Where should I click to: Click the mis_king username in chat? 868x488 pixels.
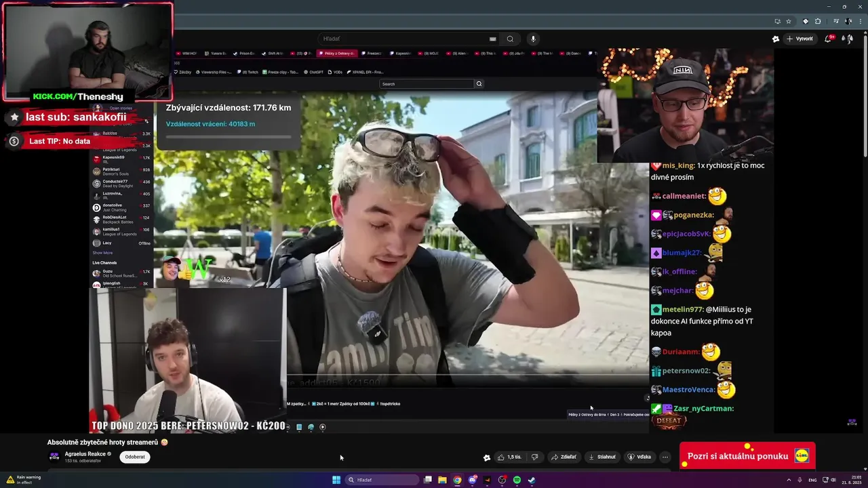[678, 165]
